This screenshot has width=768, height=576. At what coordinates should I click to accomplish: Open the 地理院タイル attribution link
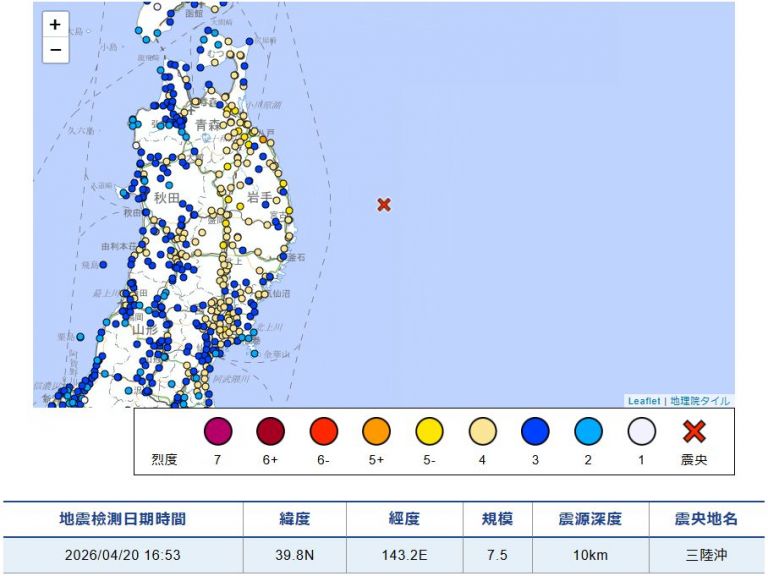click(700, 401)
